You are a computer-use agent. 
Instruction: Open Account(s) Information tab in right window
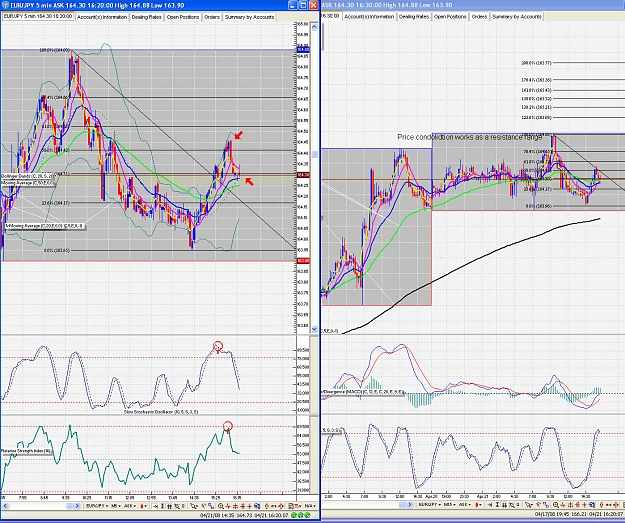pos(369,17)
